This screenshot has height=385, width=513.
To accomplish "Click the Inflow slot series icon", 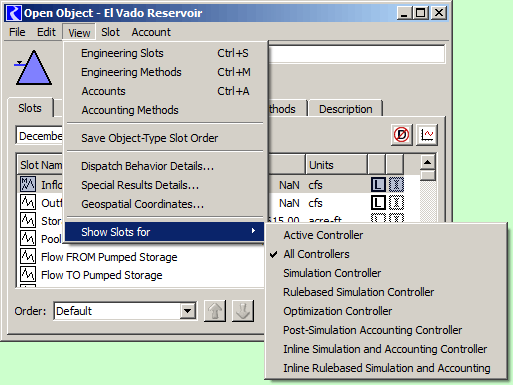I will (28, 184).
